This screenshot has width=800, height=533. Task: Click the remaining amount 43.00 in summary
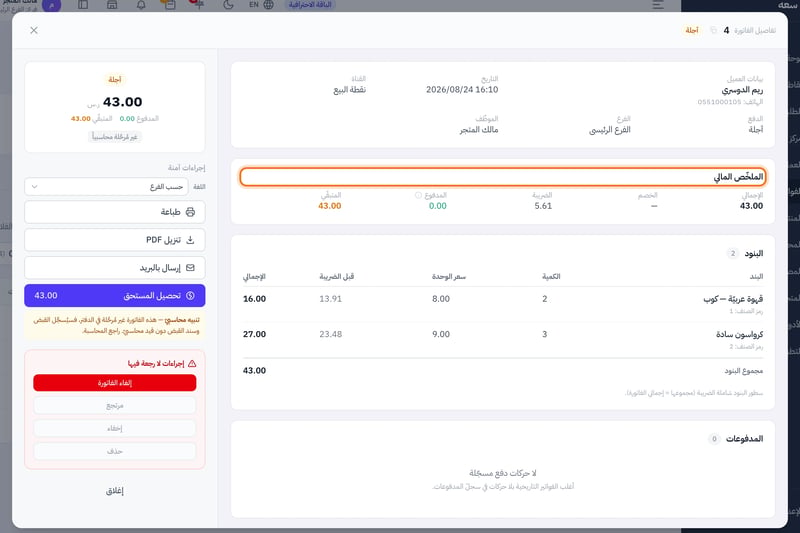click(330, 206)
